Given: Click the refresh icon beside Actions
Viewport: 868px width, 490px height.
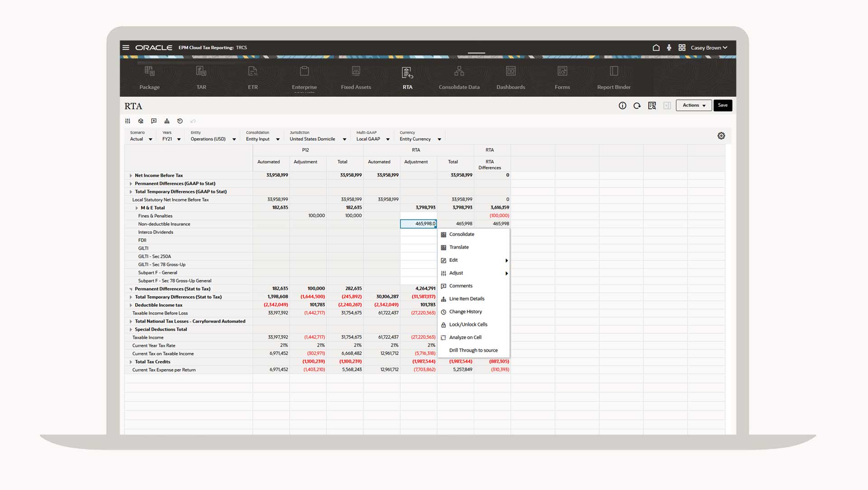Looking at the screenshot, I should click(637, 106).
